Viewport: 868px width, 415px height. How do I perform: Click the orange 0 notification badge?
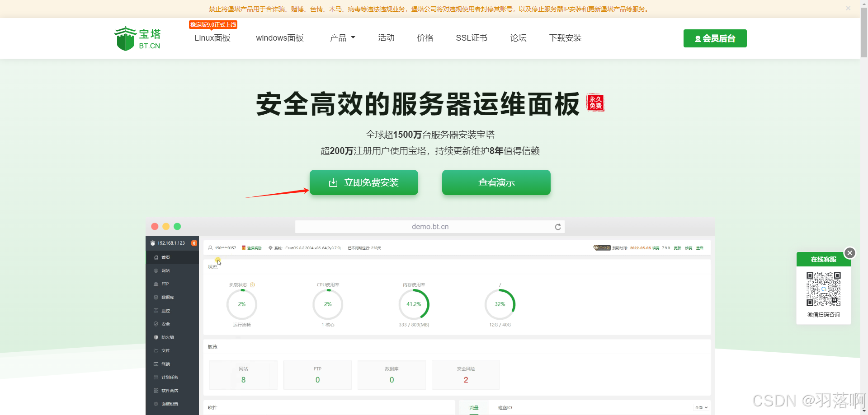[194, 243]
